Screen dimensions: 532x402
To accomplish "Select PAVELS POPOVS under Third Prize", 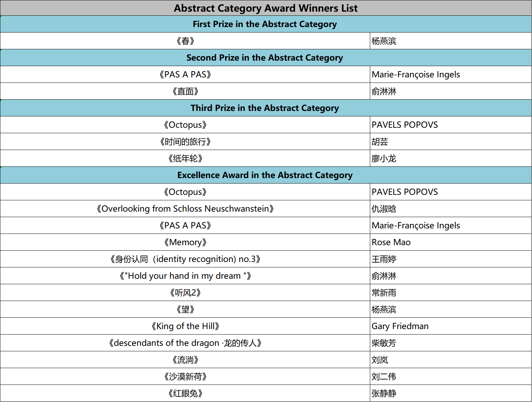I will pos(451,125).
